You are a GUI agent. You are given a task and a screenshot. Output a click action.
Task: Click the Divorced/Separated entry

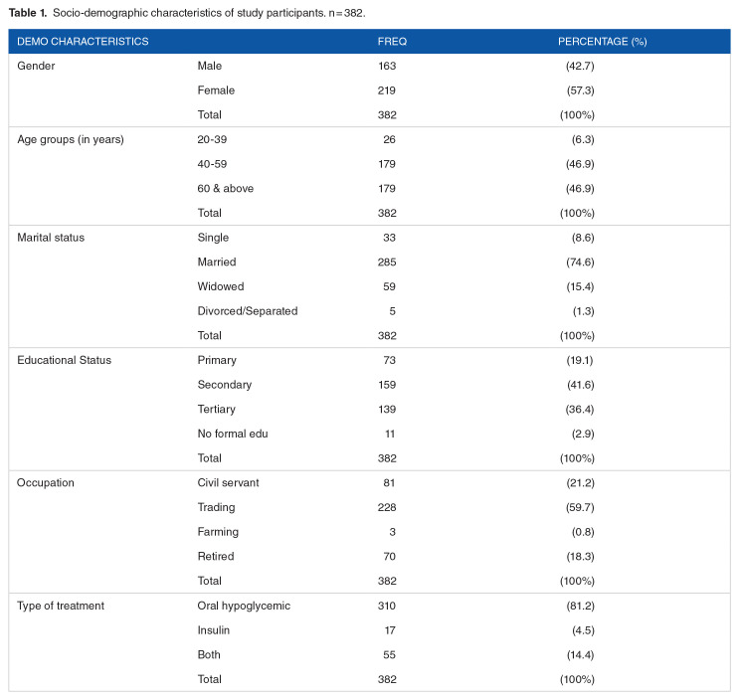pos(248,311)
